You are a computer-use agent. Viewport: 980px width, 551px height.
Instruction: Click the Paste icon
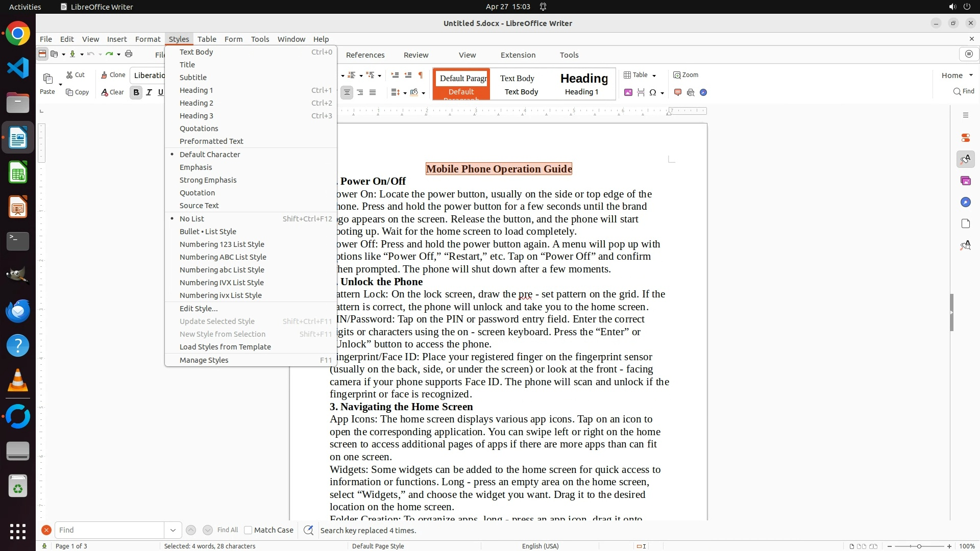point(48,79)
